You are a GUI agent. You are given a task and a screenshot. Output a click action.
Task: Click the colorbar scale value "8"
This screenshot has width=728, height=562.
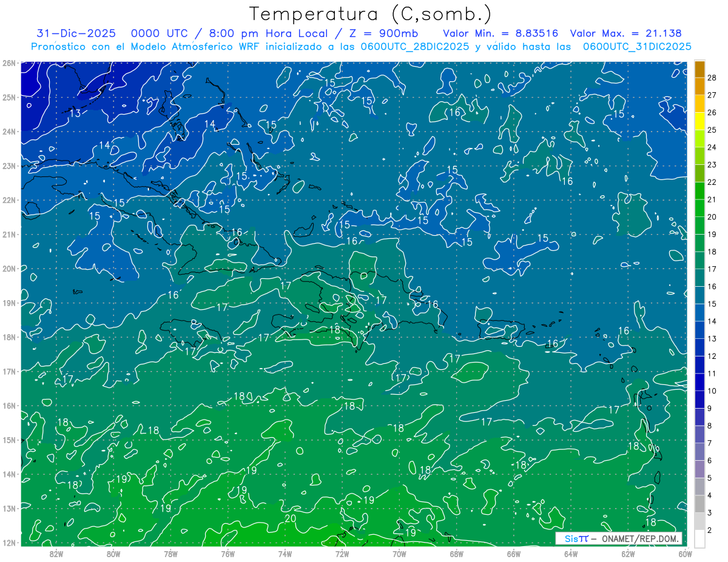710,426
